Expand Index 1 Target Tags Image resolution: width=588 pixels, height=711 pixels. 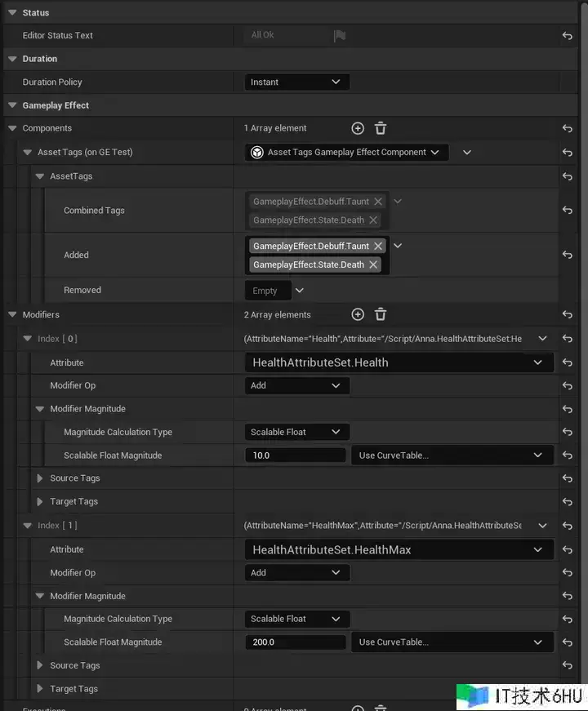39,689
